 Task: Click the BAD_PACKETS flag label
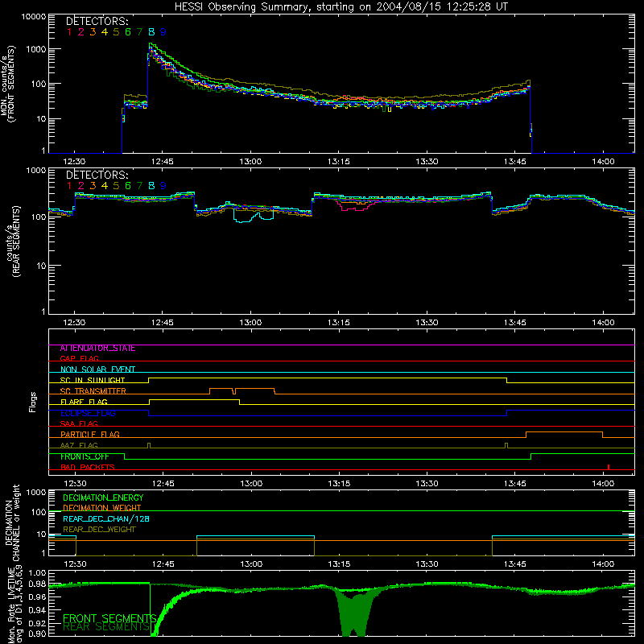point(88,467)
